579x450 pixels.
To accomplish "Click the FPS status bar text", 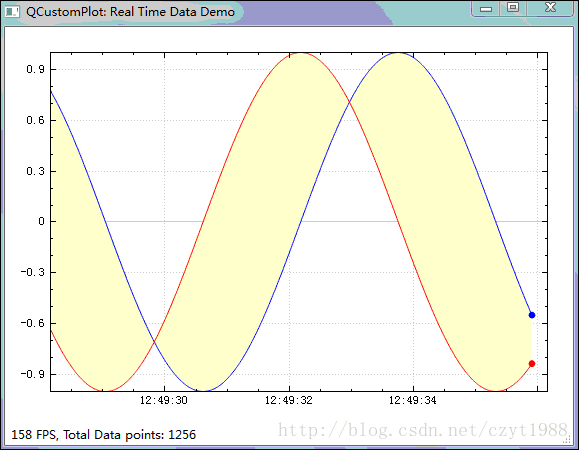I will 103,435.
